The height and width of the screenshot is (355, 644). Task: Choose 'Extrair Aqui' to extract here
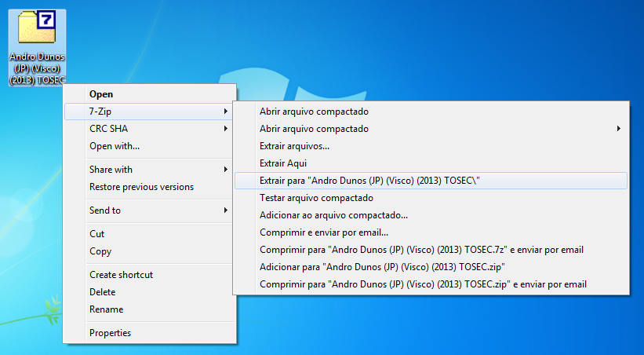tap(283, 163)
